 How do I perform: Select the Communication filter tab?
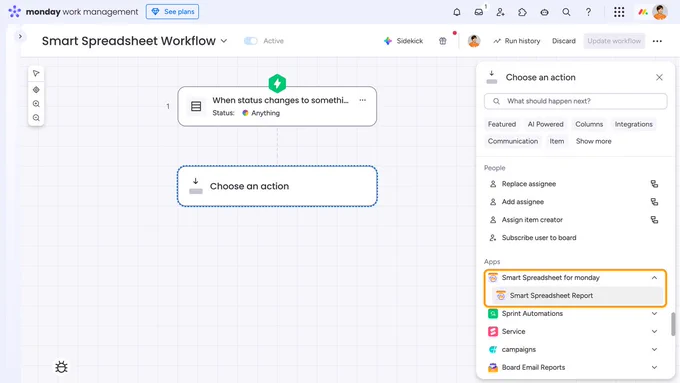tap(513, 141)
